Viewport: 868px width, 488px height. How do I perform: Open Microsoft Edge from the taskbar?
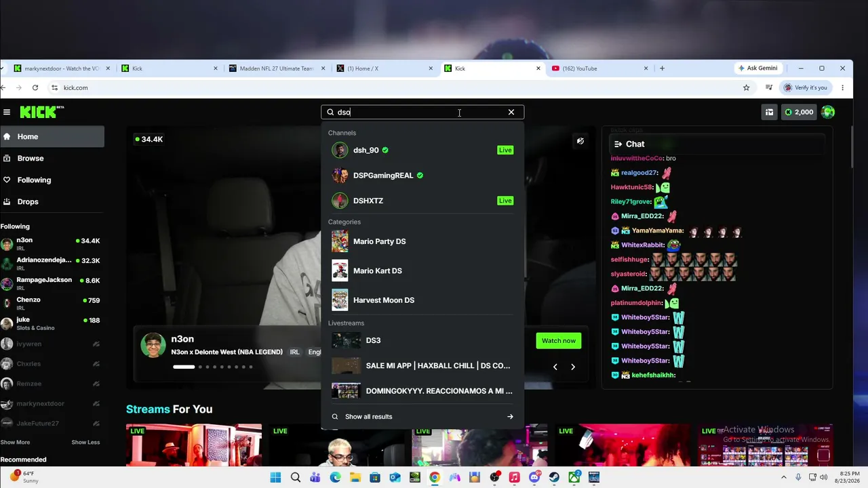point(335,478)
